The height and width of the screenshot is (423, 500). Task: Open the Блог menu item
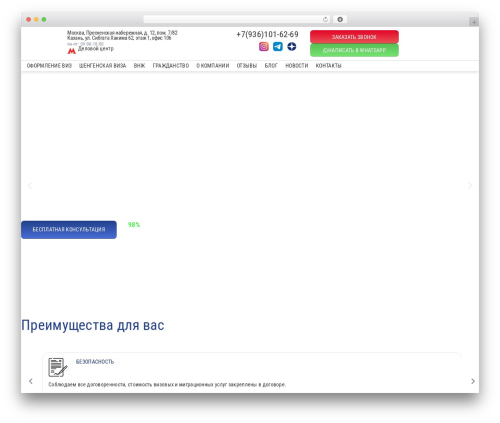pyautogui.click(x=271, y=66)
